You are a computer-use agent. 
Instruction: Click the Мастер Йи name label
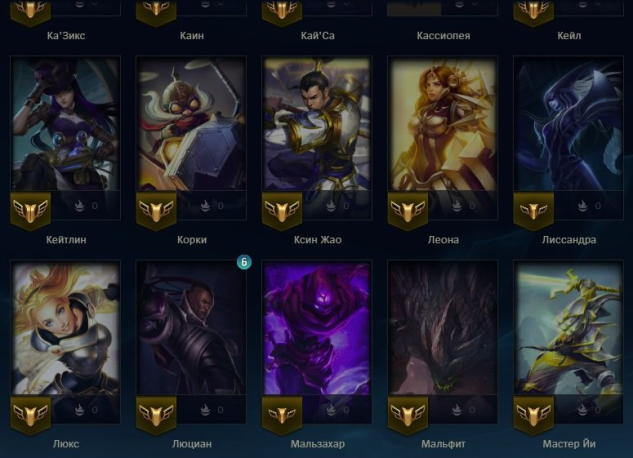tap(569, 444)
